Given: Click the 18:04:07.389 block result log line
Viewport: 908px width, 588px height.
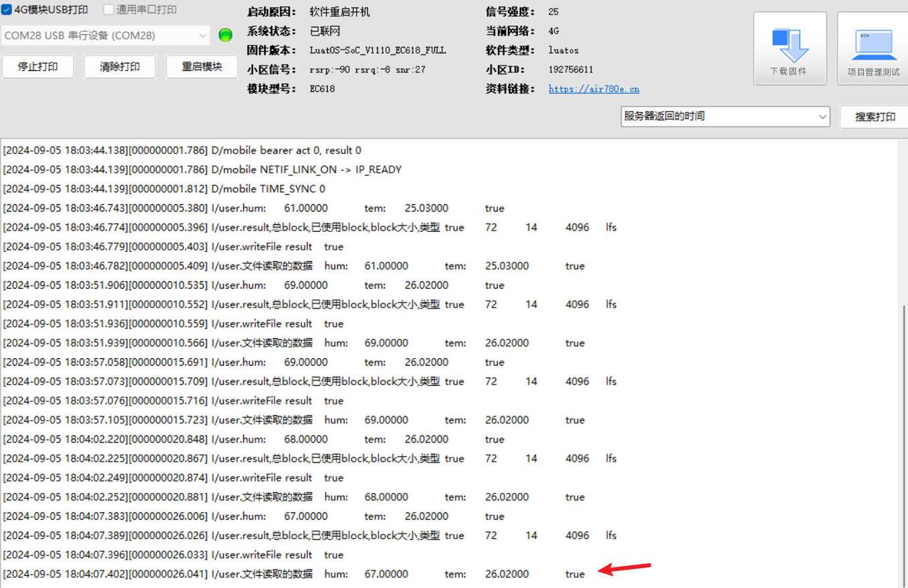Looking at the screenshot, I should [309, 536].
